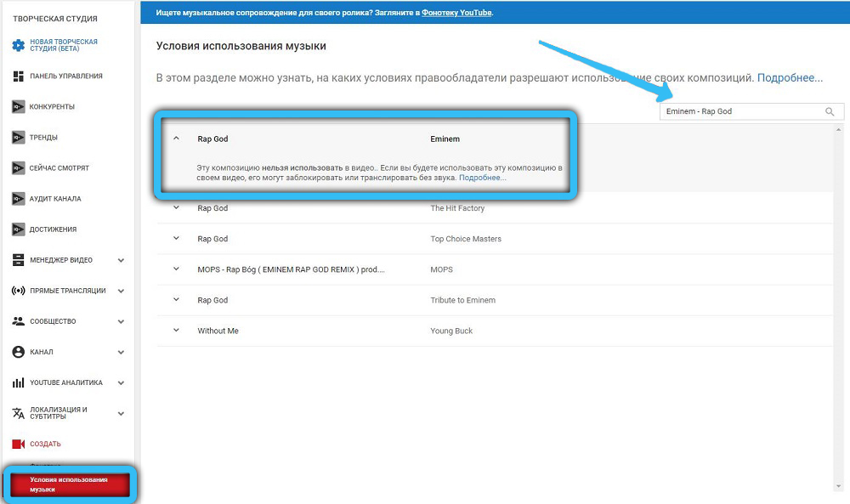Viewport: 850px width, 504px height.
Task: Click the Сообщество people icon
Action: click(19, 321)
